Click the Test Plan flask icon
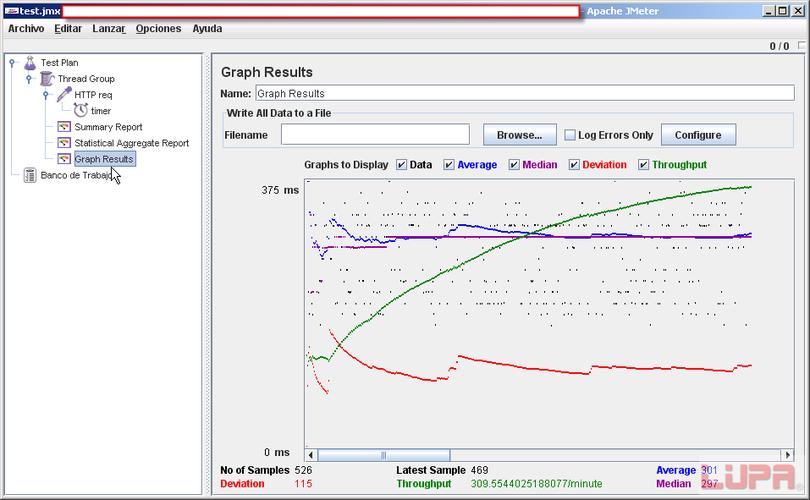Viewport: 810px width, 500px height. point(30,63)
